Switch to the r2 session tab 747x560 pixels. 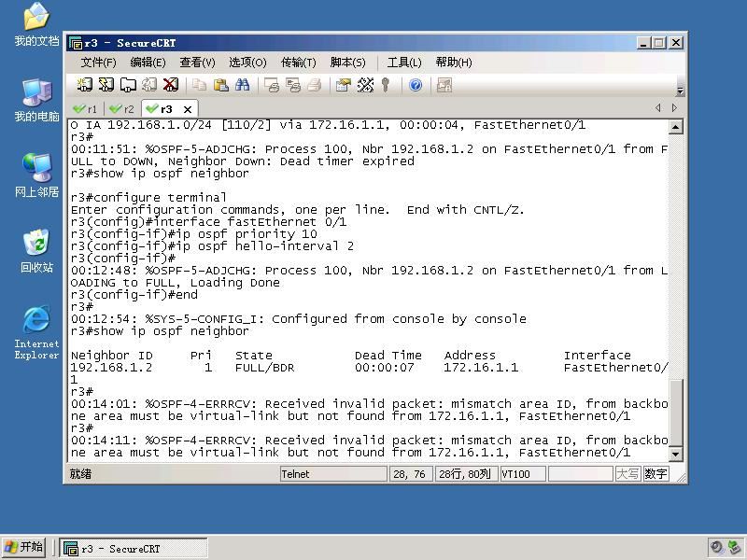point(122,109)
